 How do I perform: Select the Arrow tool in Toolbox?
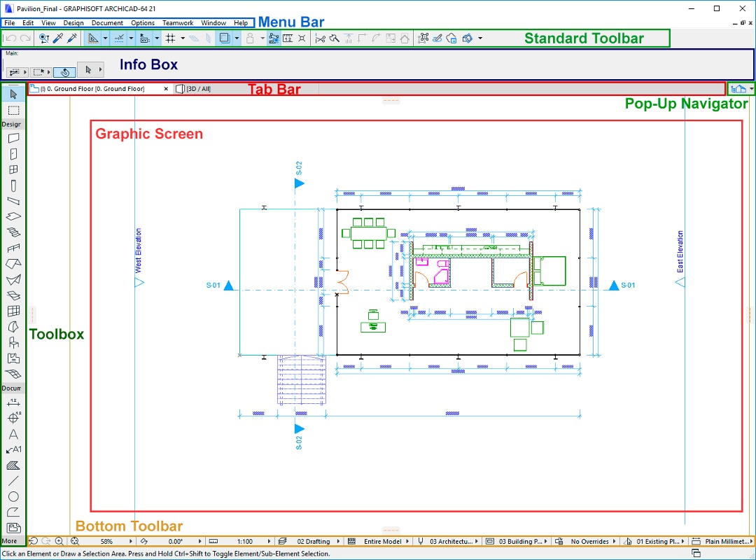(13, 94)
